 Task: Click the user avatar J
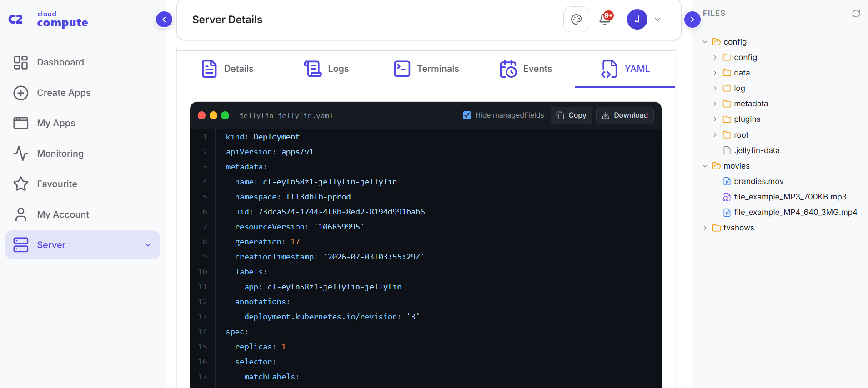coord(637,19)
